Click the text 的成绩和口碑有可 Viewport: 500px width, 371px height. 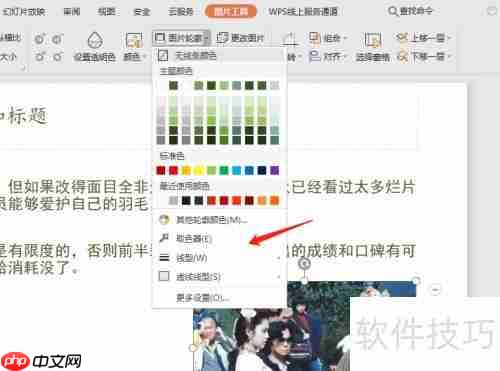354,251
